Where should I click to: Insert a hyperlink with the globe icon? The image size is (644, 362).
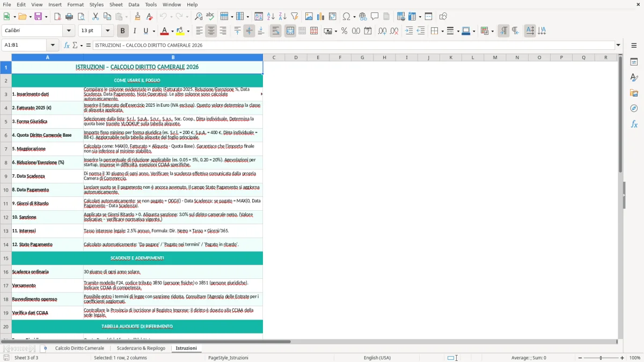[x=363, y=17]
